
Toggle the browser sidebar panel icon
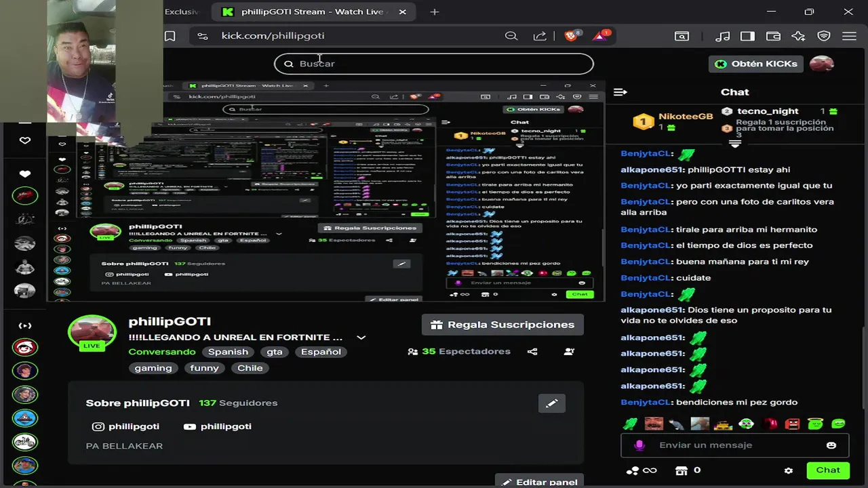[x=748, y=36]
